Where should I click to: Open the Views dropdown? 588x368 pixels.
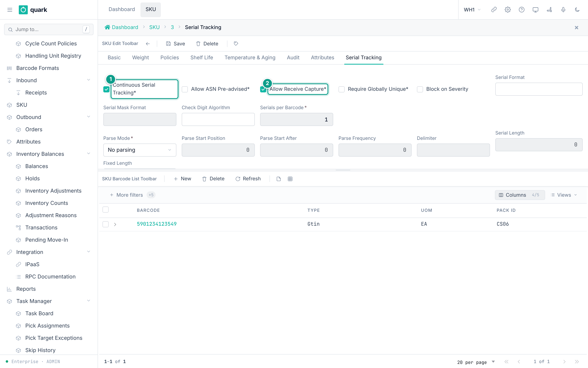pyautogui.click(x=563, y=195)
